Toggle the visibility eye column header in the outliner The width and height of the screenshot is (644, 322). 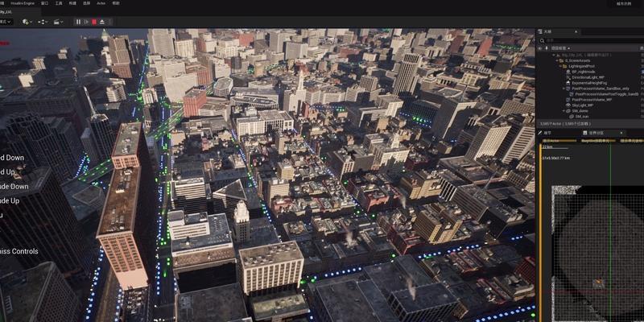tap(539, 48)
